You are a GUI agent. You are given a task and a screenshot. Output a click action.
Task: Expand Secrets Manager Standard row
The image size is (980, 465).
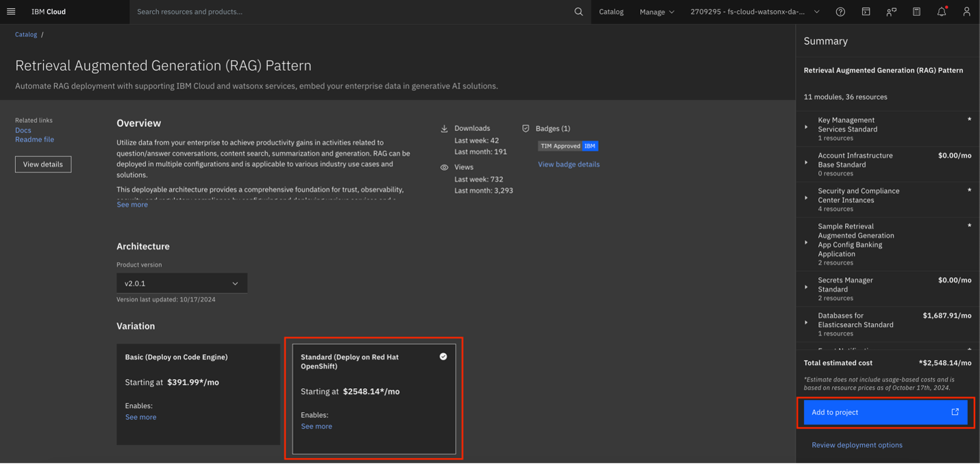[x=807, y=287]
